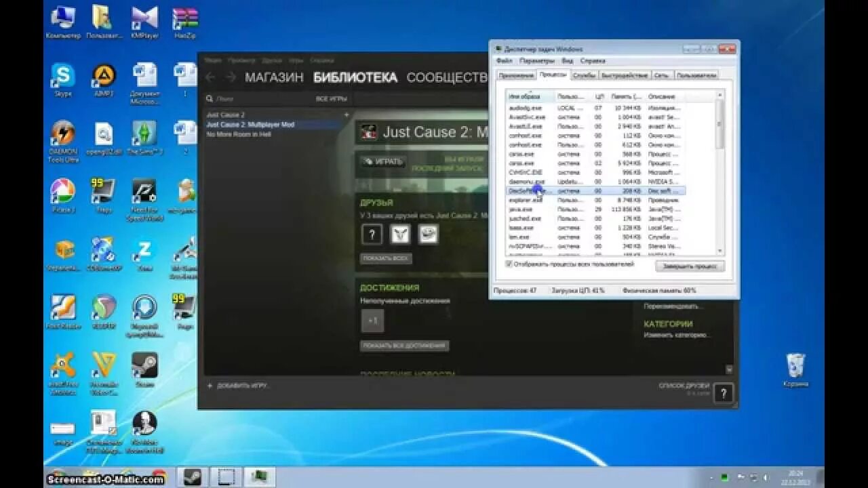Open Task Manager Вид menu
The image size is (868, 488).
pos(567,61)
